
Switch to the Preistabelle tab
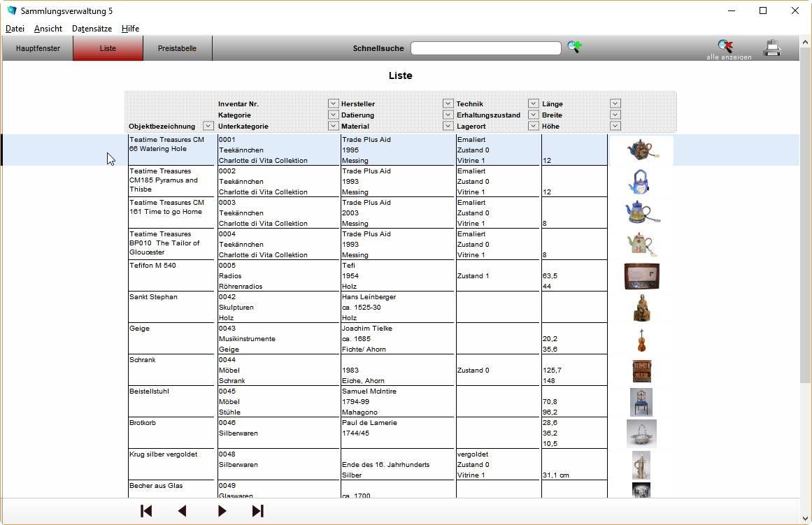point(177,48)
